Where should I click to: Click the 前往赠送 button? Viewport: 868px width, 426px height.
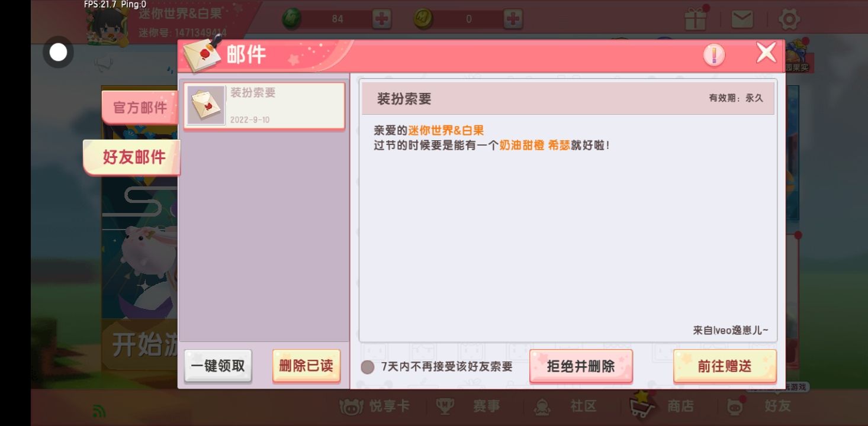coord(725,366)
